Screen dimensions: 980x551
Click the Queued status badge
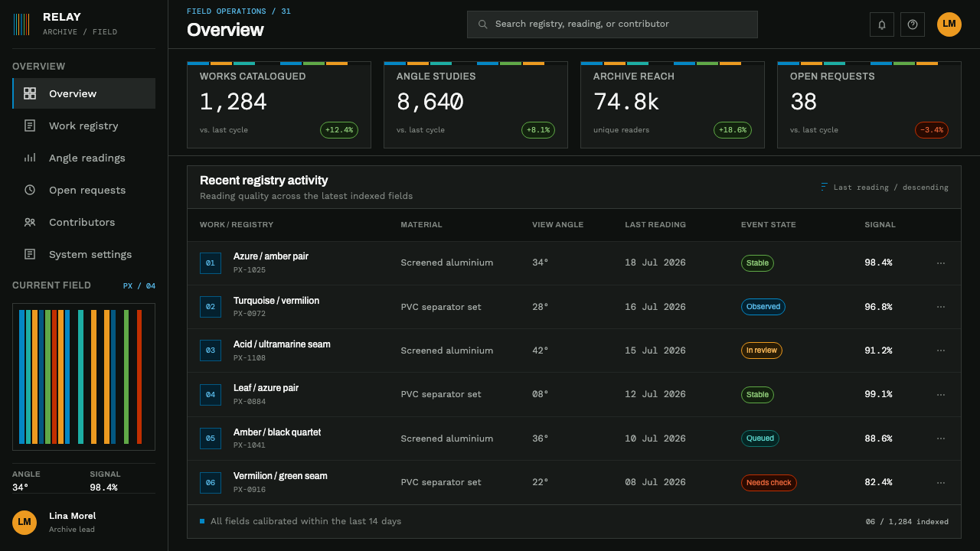[x=760, y=439]
